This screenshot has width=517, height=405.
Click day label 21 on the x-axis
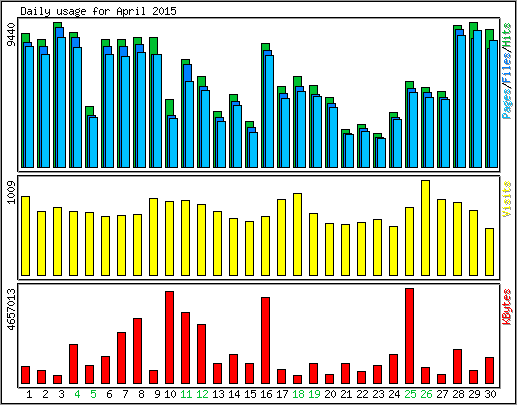pyautogui.click(x=346, y=394)
